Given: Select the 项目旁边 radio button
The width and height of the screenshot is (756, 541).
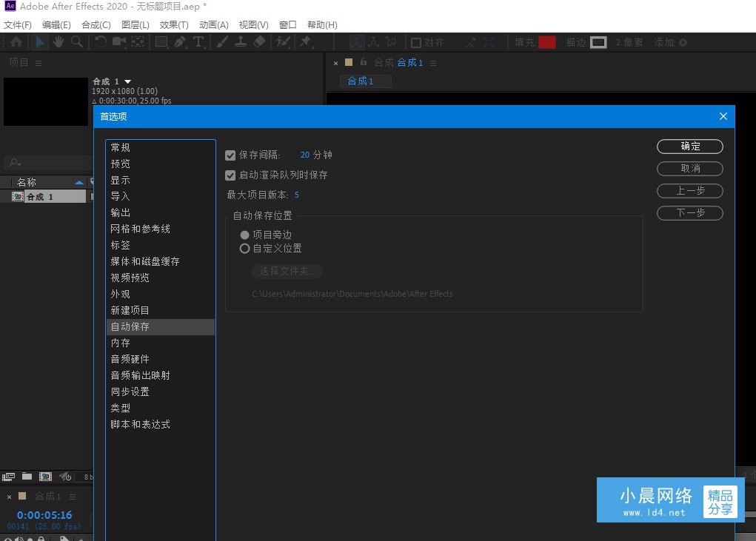Looking at the screenshot, I should [x=244, y=235].
